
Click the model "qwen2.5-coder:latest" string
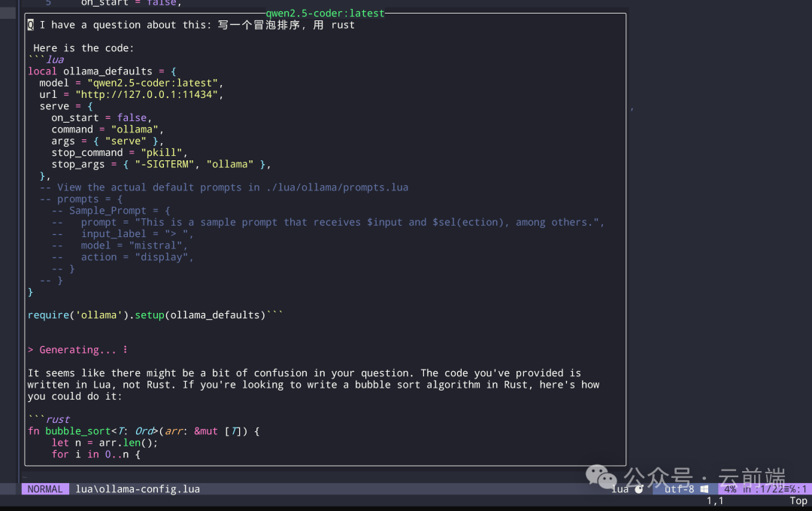(153, 83)
